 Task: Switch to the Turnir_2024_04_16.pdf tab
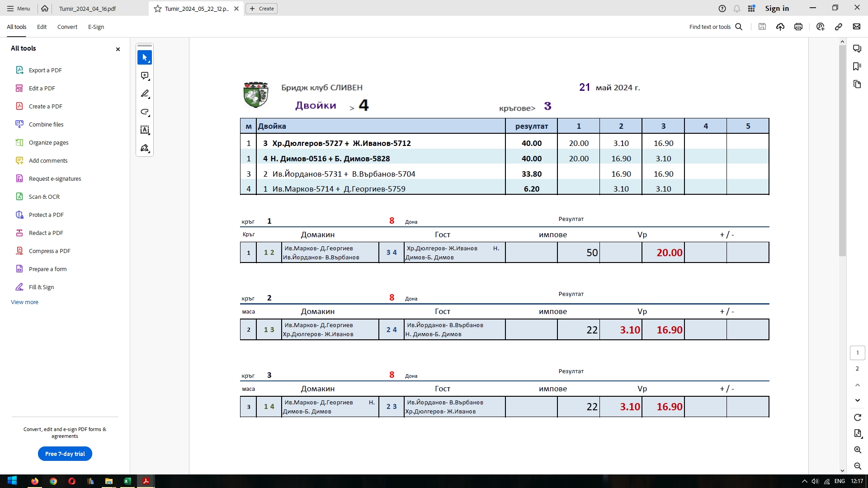click(87, 9)
